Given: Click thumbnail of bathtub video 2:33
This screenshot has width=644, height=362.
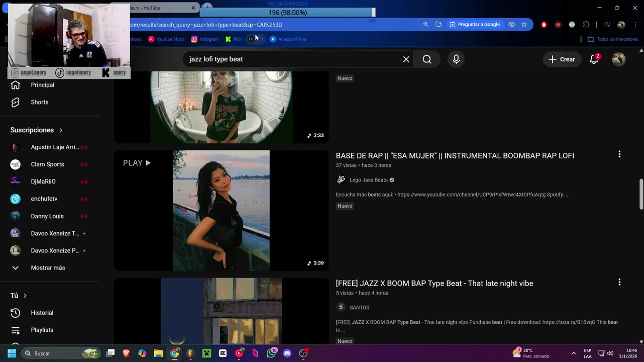Looking at the screenshot, I should [x=221, y=107].
